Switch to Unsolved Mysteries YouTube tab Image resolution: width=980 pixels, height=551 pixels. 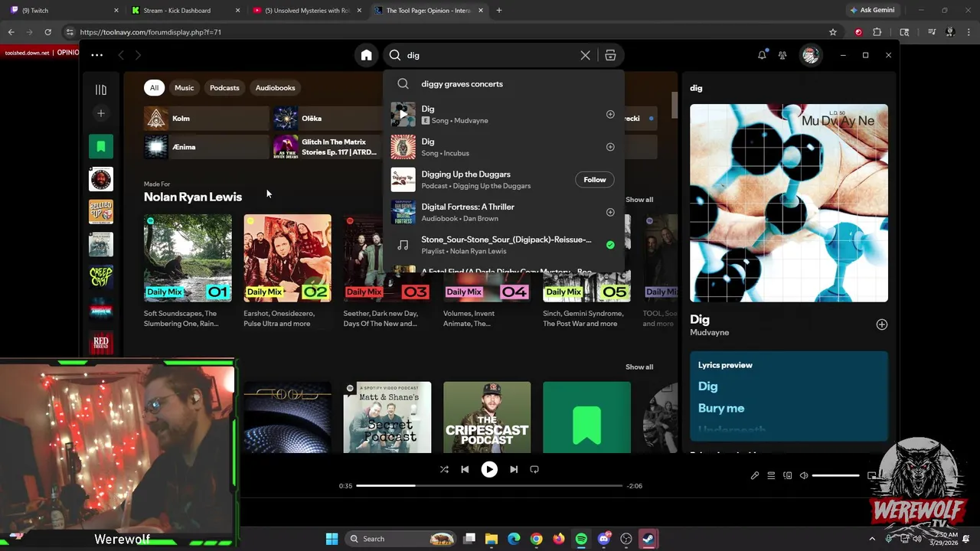307,10
